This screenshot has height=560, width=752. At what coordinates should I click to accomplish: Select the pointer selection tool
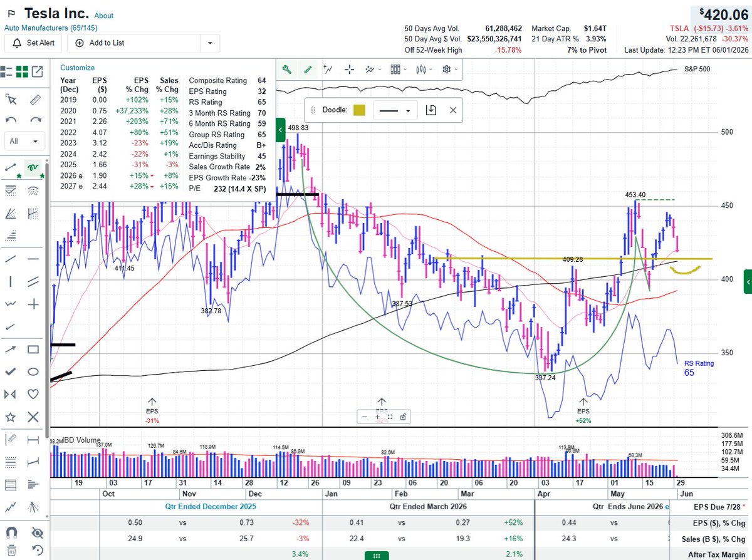(x=11, y=99)
